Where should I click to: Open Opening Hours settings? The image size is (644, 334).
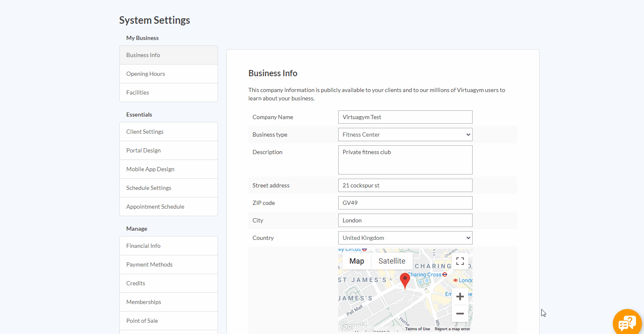pyautogui.click(x=168, y=74)
